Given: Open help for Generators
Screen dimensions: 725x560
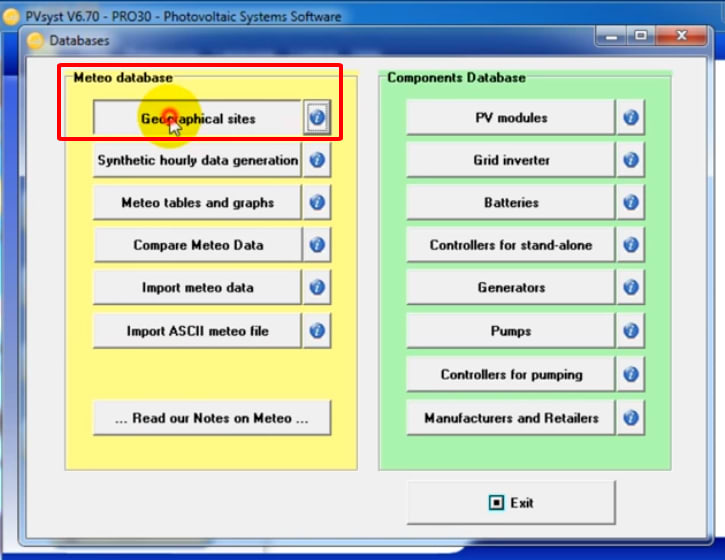Looking at the screenshot, I should click(631, 287).
